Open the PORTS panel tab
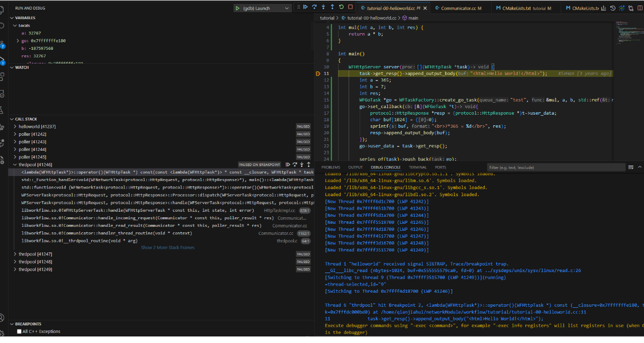644x343 pixels. click(x=441, y=167)
